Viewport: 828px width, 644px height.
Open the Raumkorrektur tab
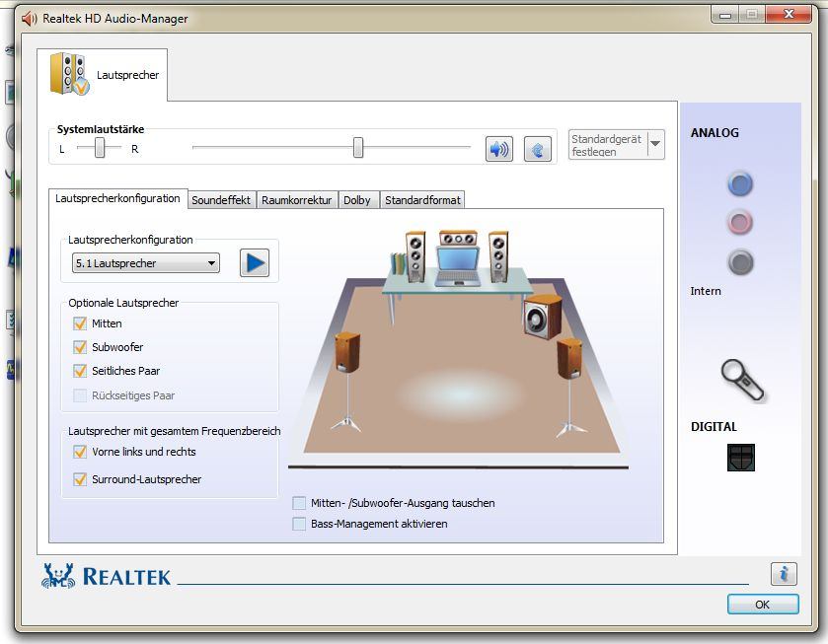point(297,200)
